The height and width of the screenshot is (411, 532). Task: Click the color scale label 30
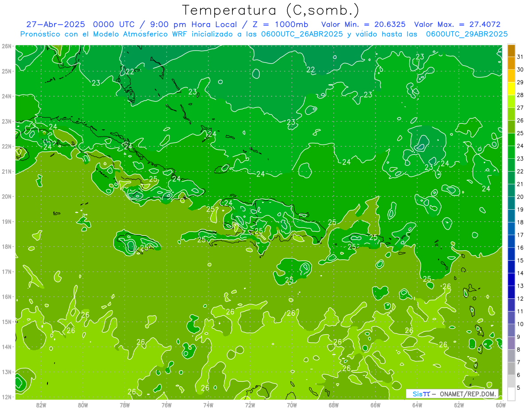pyautogui.click(x=520, y=69)
